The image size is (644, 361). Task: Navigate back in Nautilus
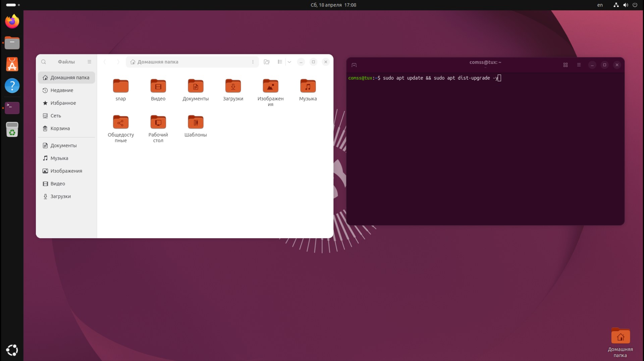(105, 62)
